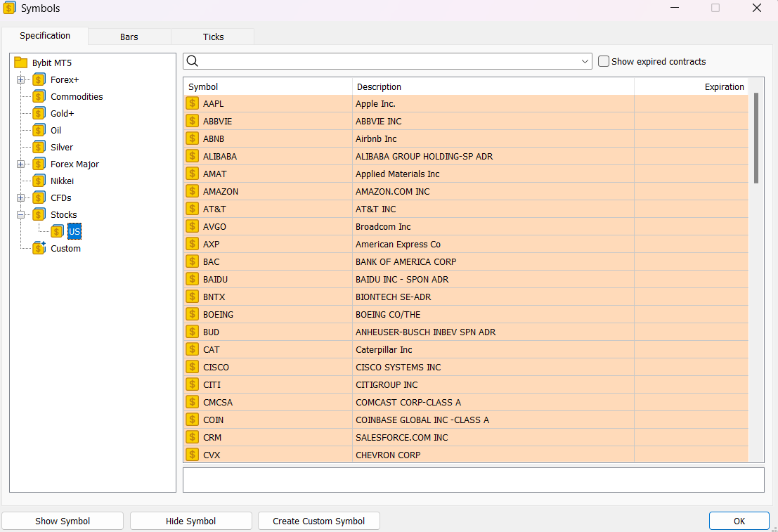Select the Bybit MT5 root label
778x532 pixels.
click(51, 63)
